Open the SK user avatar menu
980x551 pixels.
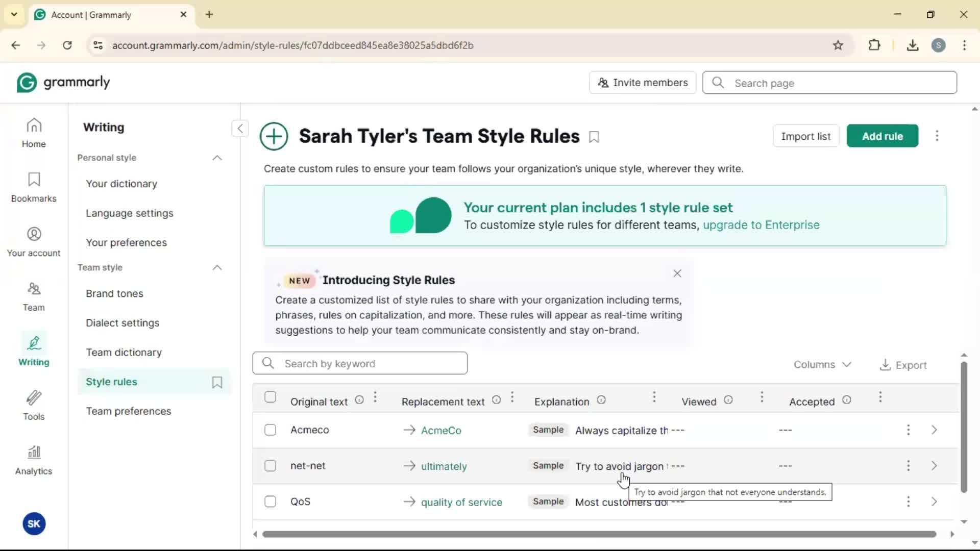(34, 524)
